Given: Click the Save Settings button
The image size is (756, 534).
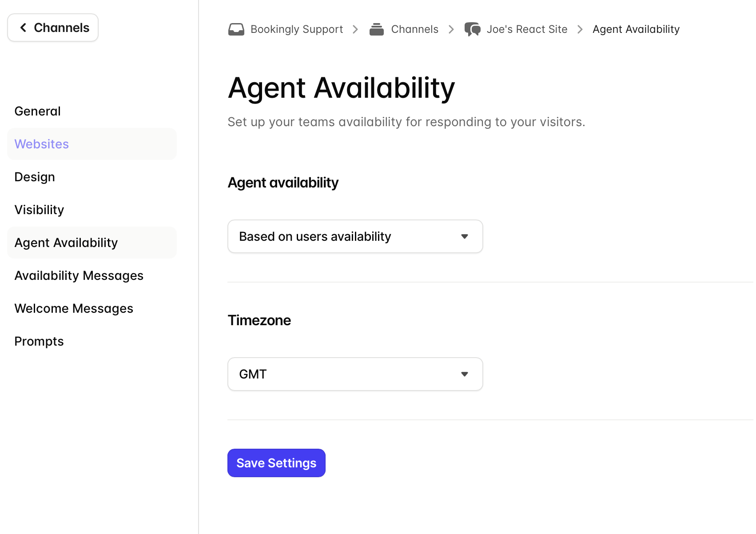Looking at the screenshot, I should [x=276, y=463].
